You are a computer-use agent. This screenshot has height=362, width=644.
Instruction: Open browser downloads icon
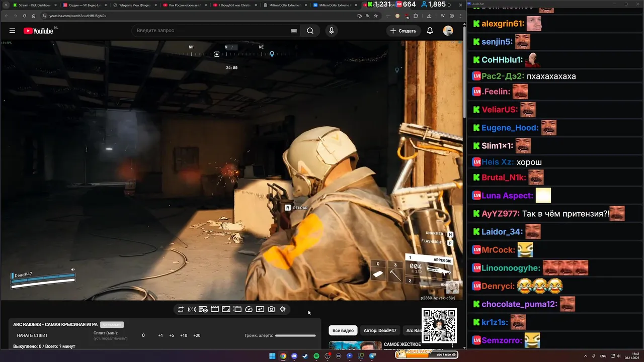point(429,16)
